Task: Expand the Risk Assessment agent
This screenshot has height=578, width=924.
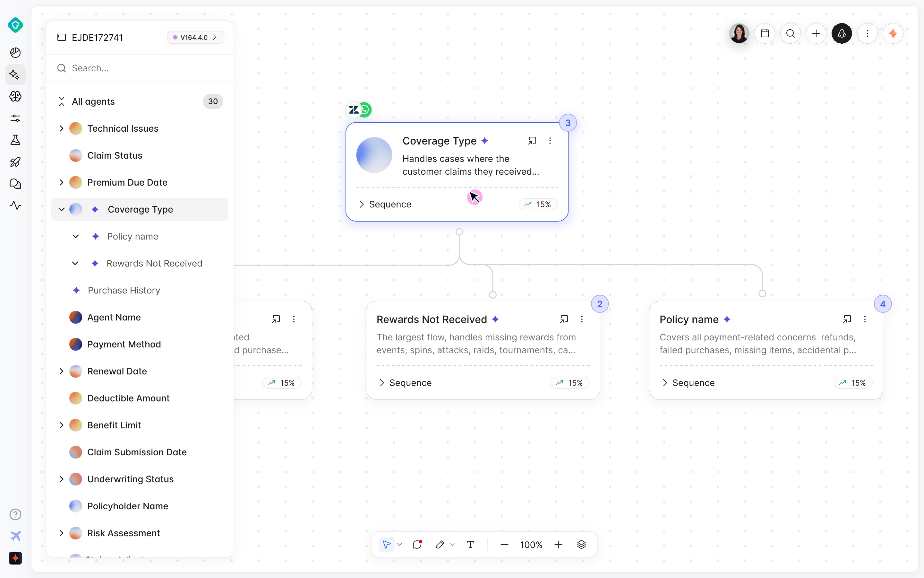Action: click(x=62, y=533)
